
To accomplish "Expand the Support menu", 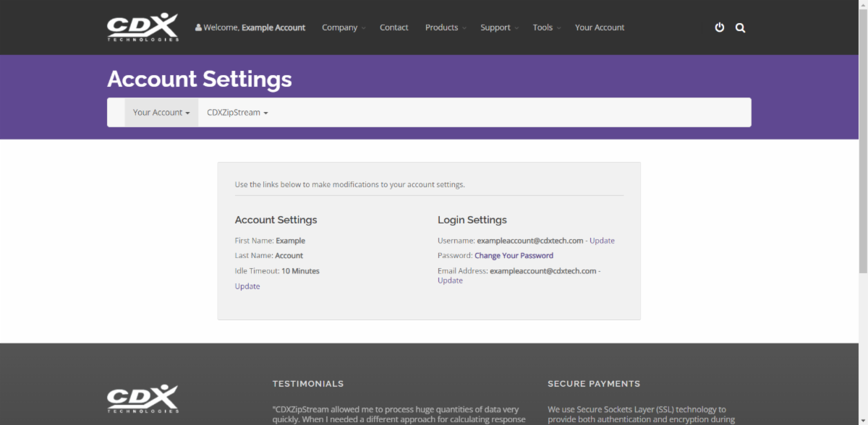I will (500, 27).
